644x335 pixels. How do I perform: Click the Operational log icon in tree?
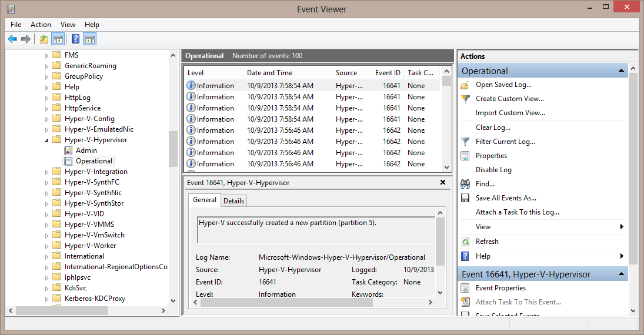[68, 162]
